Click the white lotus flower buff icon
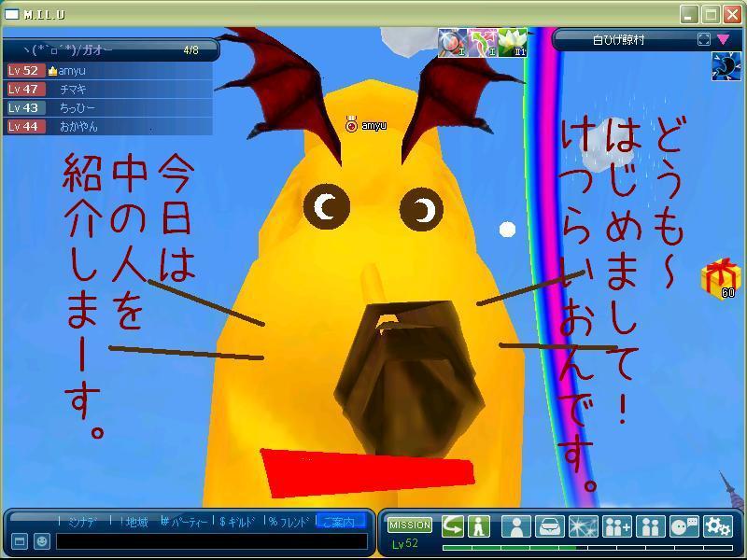The image size is (747, 560). coord(512,43)
